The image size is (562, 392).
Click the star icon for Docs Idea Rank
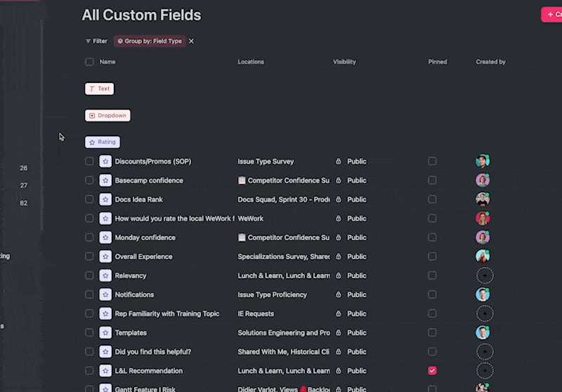coord(105,200)
